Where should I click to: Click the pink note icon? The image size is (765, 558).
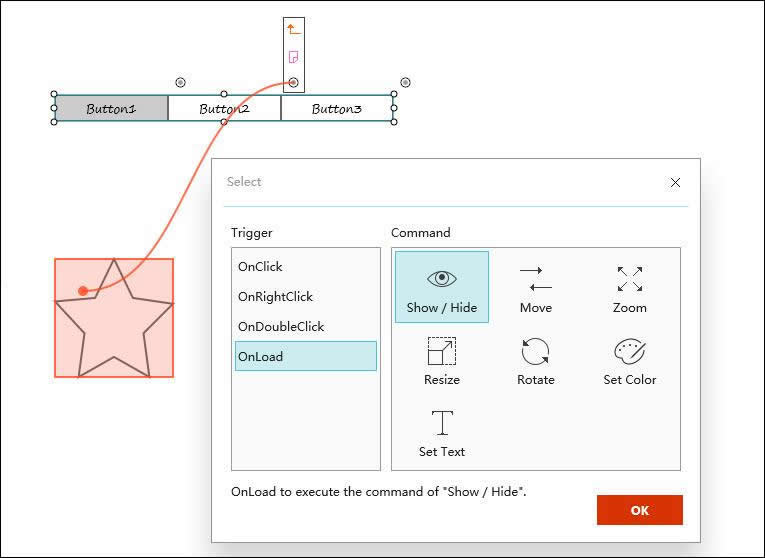point(294,57)
